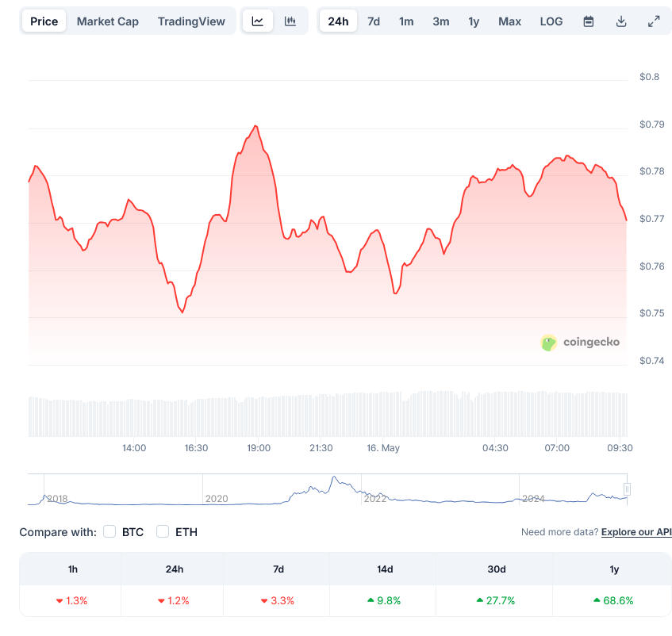Toggle LOG scale on chart
This screenshot has height=636, width=672.
coord(551,21)
